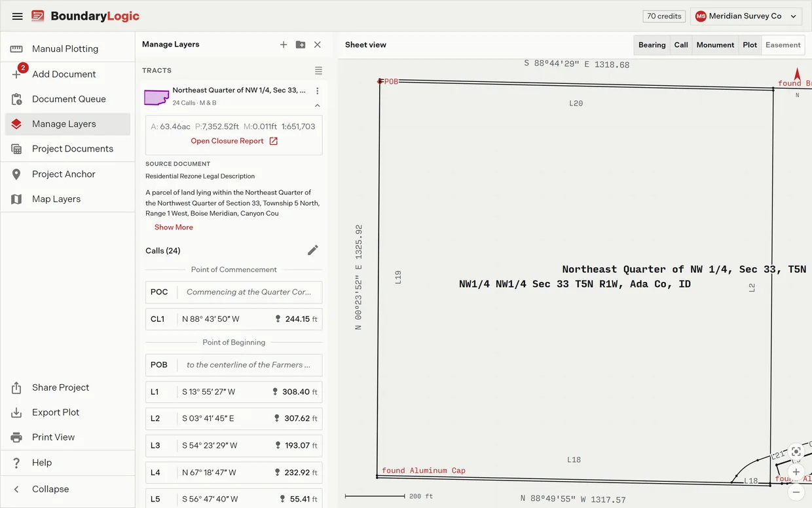Viewport: 812px width, 508px height.
Task: Toggle Call labels
Action: 681,45
